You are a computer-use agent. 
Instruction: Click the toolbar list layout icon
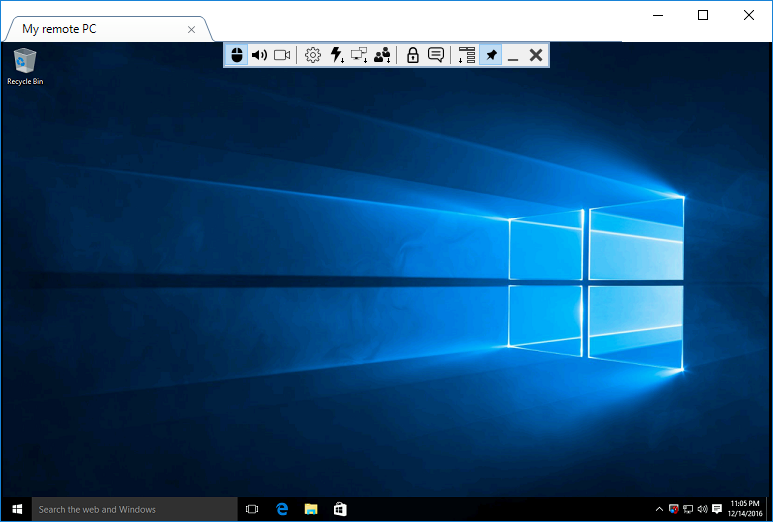coord(466,55)
